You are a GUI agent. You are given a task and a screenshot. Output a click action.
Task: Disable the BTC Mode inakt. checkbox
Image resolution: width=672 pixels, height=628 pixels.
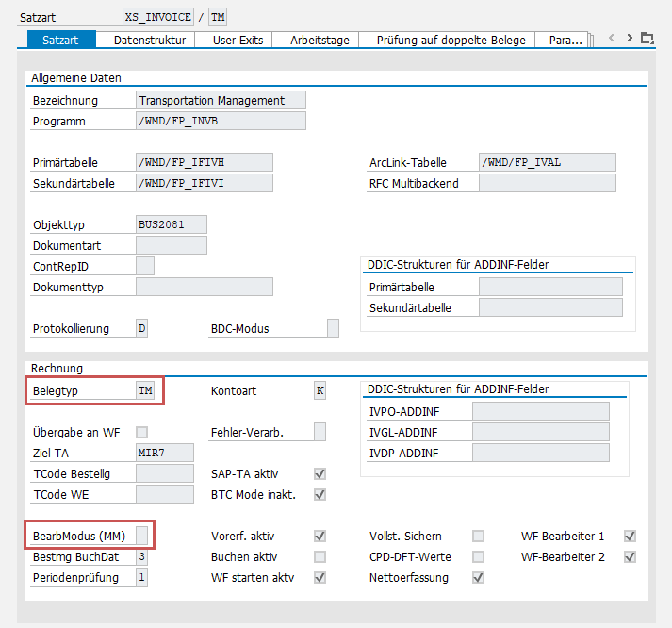(320, 494)
